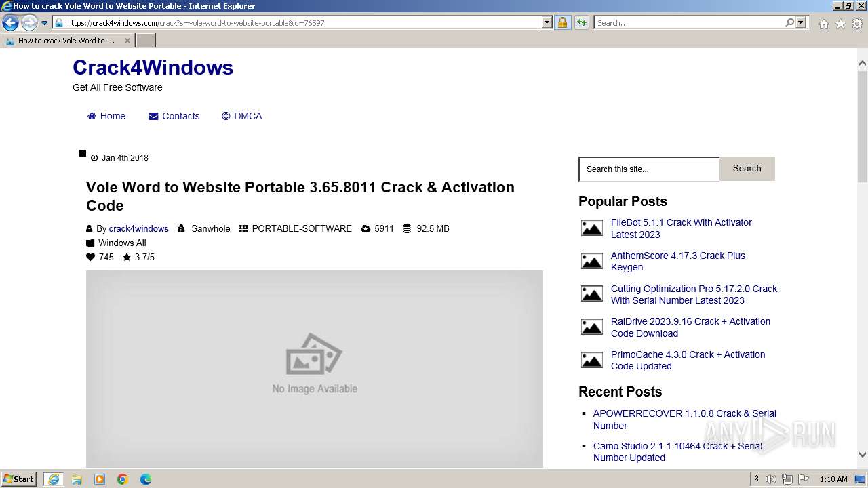Click the 'Search this site' input

point(649,169)
